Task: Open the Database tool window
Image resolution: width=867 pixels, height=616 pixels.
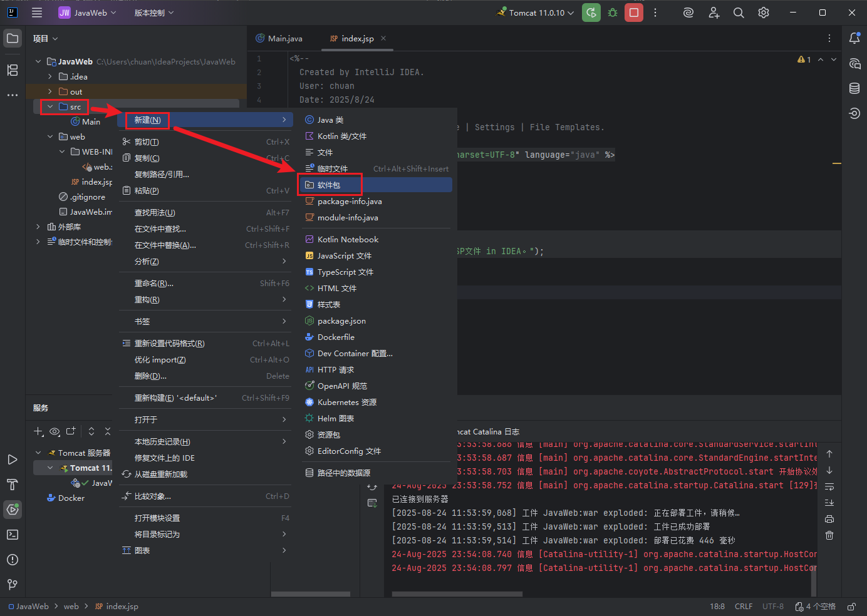Action: pyautogui.click(x=854, y=88)
